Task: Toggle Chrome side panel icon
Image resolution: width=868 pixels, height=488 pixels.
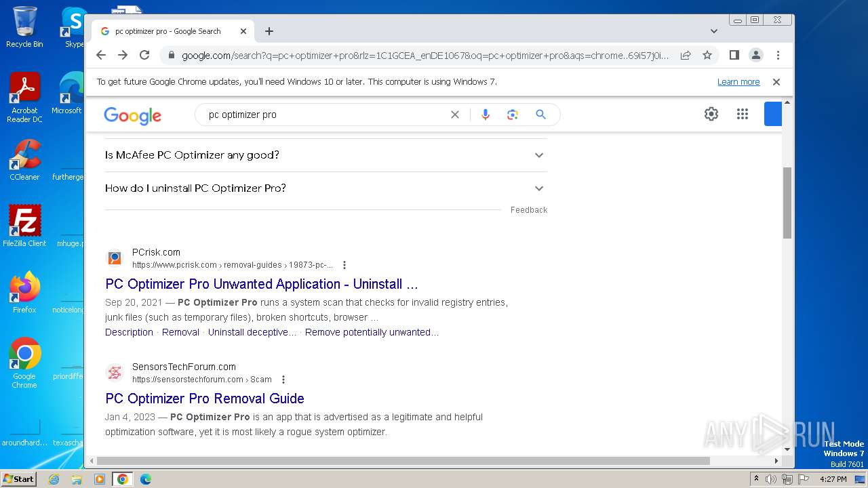Action: click(734, 55)
